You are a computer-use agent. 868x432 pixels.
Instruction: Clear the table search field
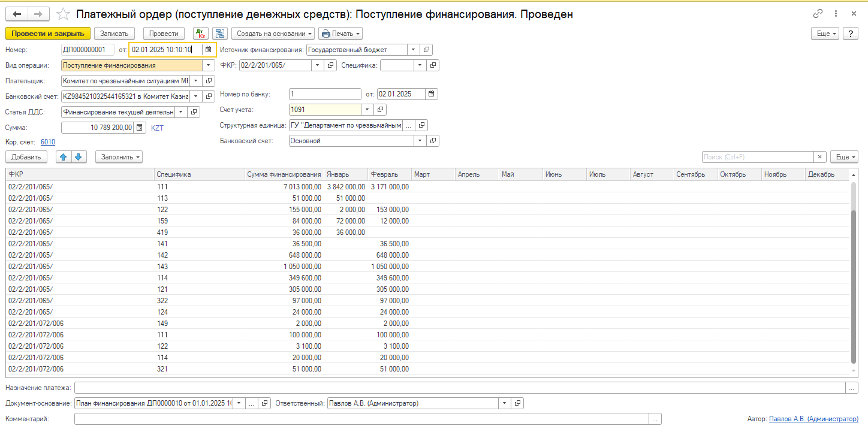point(819,157)
